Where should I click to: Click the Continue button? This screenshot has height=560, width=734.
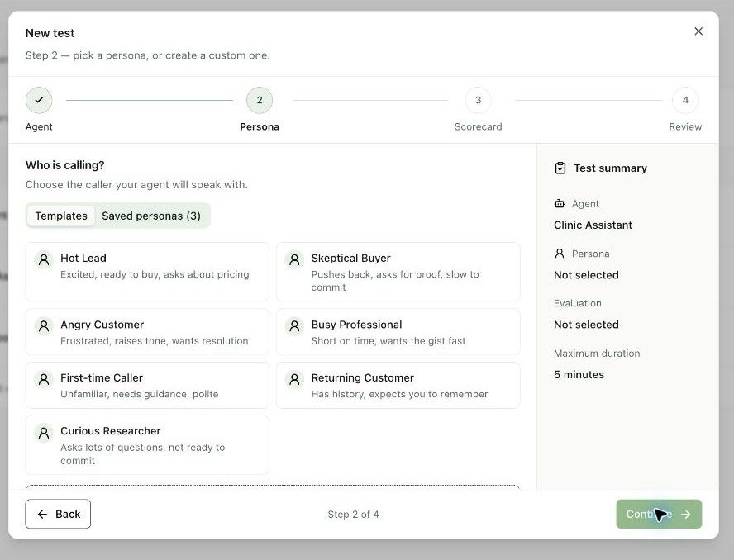pyautogui.click(x=659, y=514)
